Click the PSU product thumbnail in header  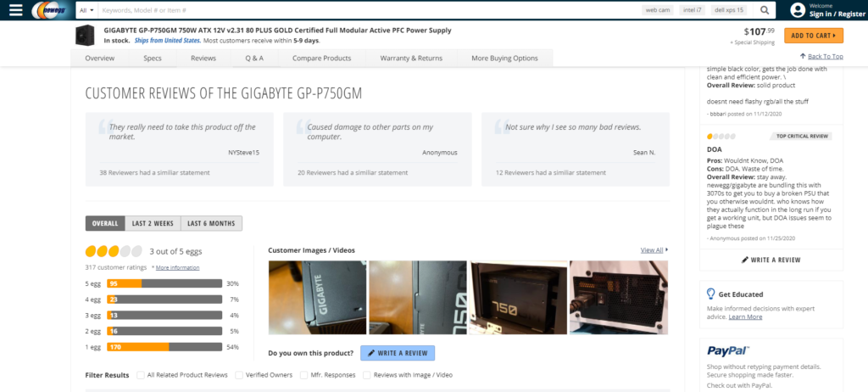[86, 35]
